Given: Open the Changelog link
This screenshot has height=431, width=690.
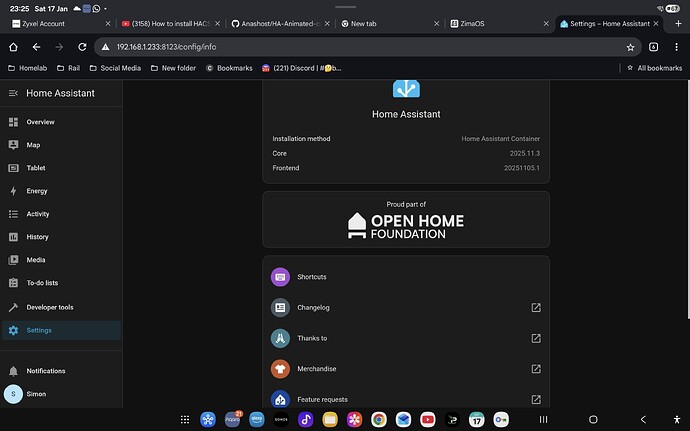Looking at the screenshot, I should click(x=406, y=307).
